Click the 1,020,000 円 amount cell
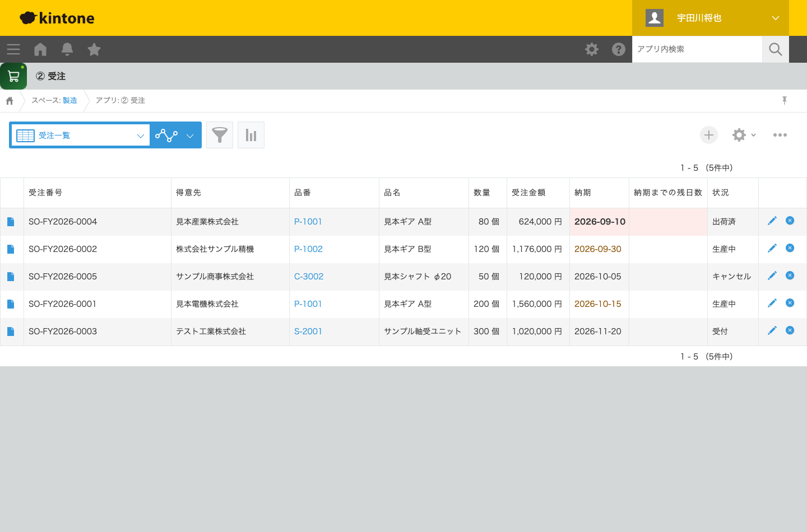Image resolution: width=807 pixels, height=532 pixels. pyautogui.click(x=537, y=332)
